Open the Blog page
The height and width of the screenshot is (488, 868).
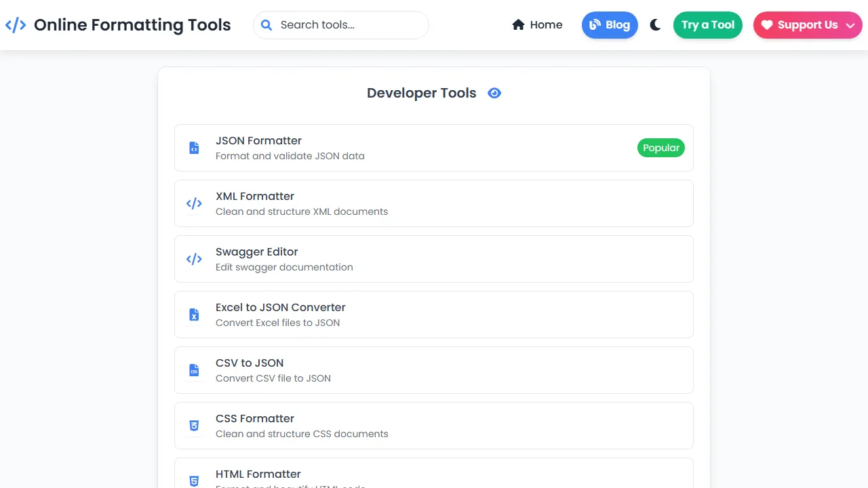(x=610, y=24)
